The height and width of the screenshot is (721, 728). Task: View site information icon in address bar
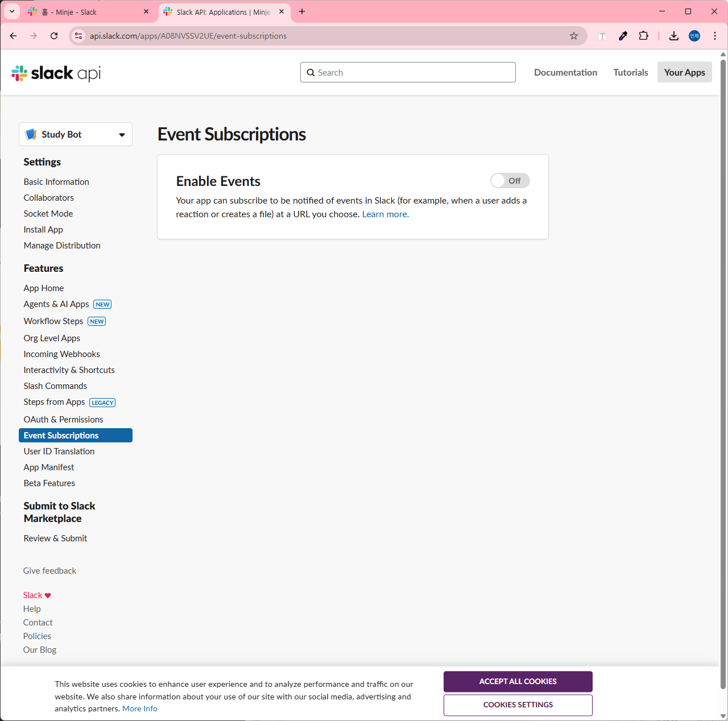[x=79, y=36]
